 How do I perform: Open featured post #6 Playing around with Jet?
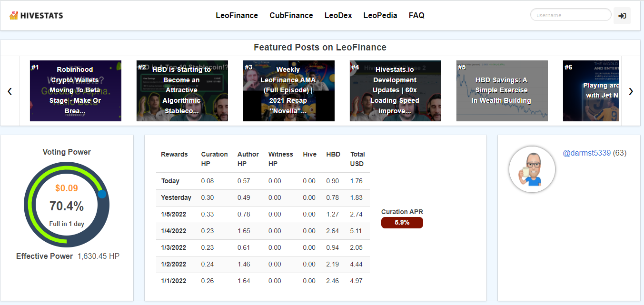(591, 91)
